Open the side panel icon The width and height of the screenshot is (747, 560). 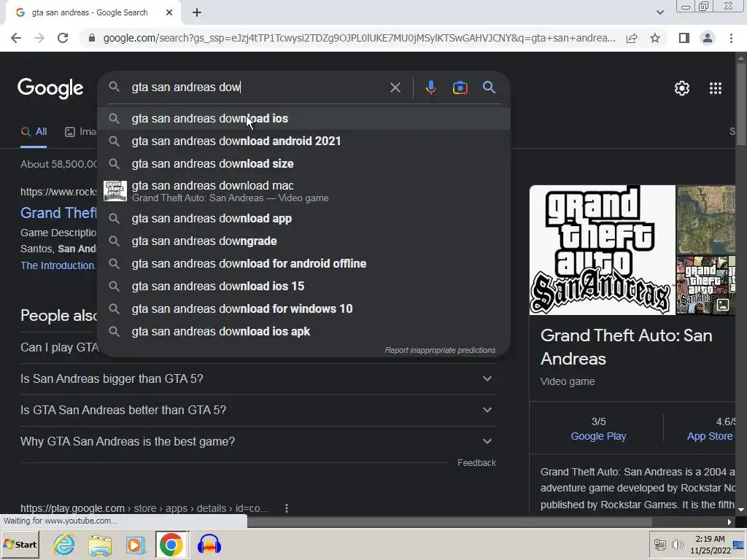pos(684,38)
